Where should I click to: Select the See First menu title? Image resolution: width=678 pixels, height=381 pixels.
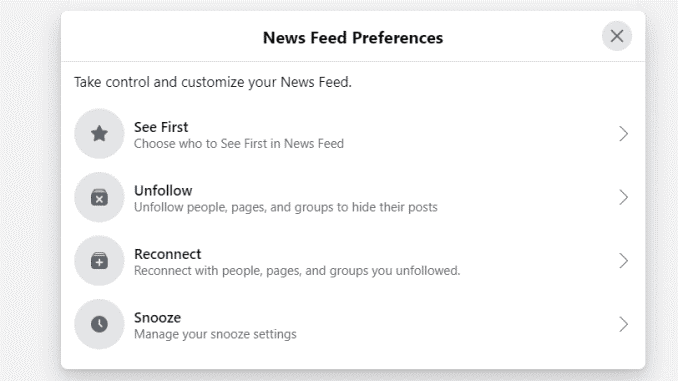click(161, 127)
